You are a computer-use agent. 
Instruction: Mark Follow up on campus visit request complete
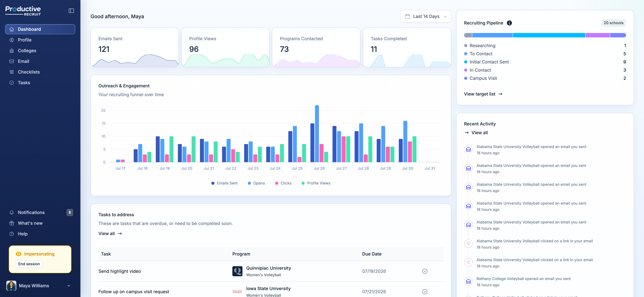point(425,292)
